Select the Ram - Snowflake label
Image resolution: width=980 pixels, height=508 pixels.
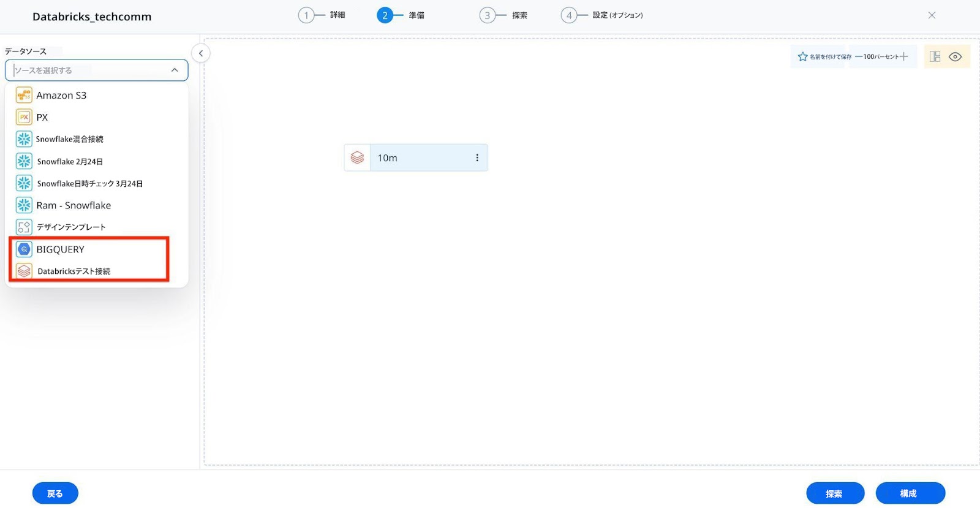point(73,205)
